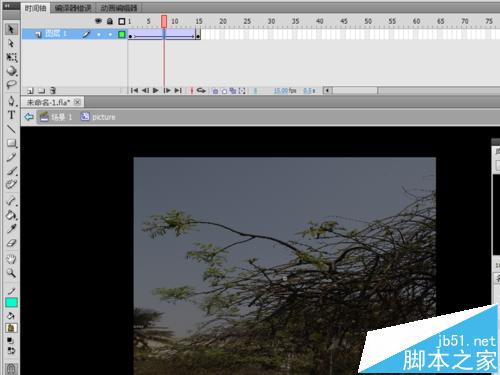Select the Brush tool
This screenshot has height=375, width=500.
[x=11, y=171]
